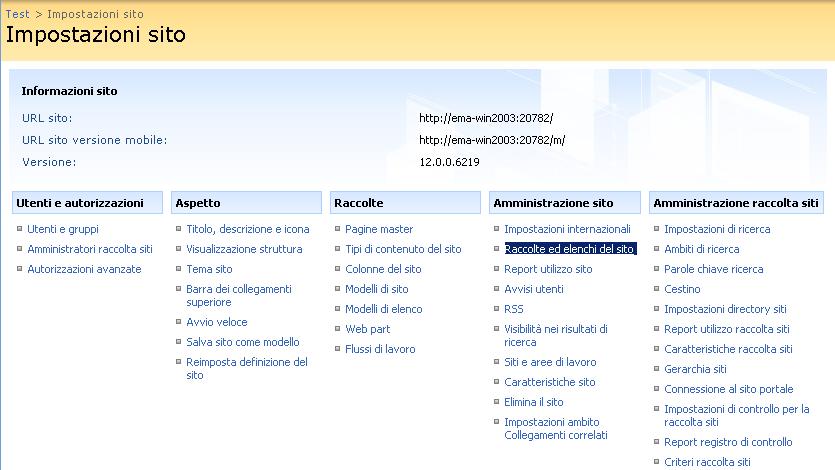Viewport: 835px width, 470px height.
Task: Open Caratteristiche sito link
Action: point(550,382)
